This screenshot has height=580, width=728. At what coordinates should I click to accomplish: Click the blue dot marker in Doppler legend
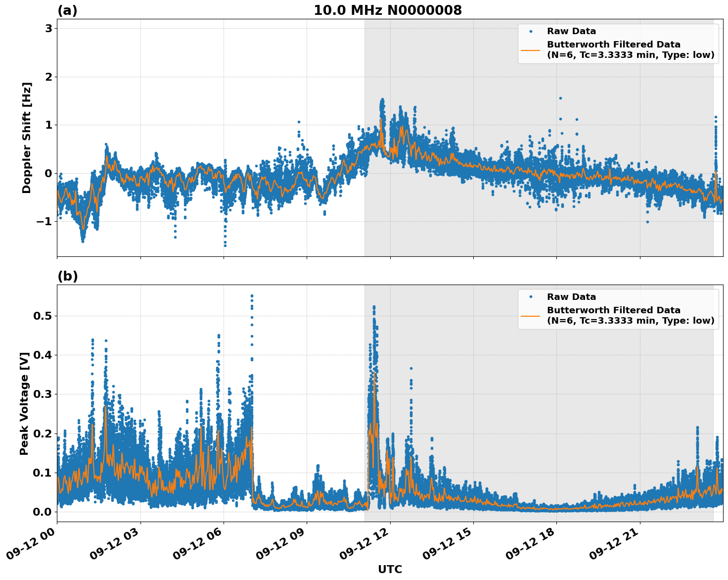pyautogui.click(x=531, y=32)
